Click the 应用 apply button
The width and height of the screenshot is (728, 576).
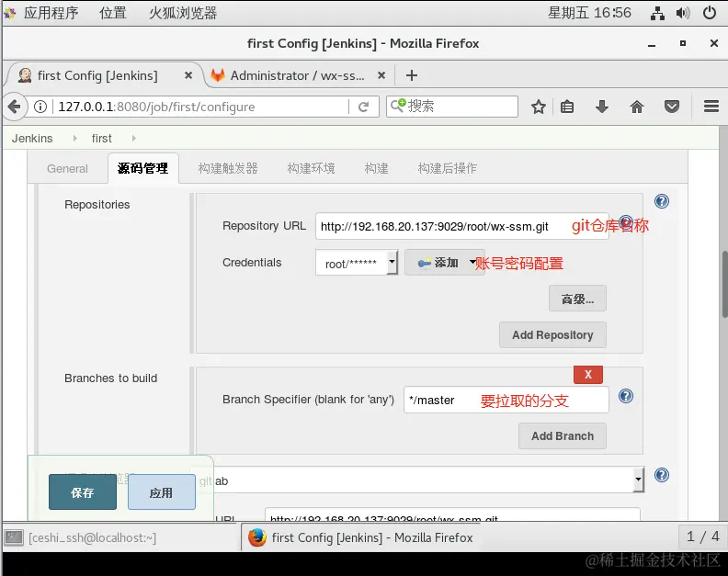[162, 492]
